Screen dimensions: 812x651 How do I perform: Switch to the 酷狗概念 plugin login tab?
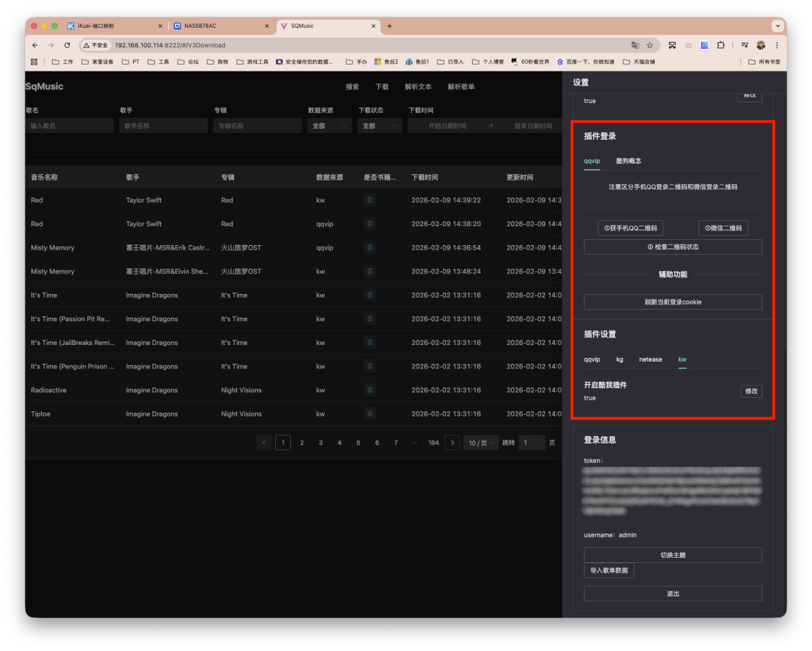(x=628, y=161)
